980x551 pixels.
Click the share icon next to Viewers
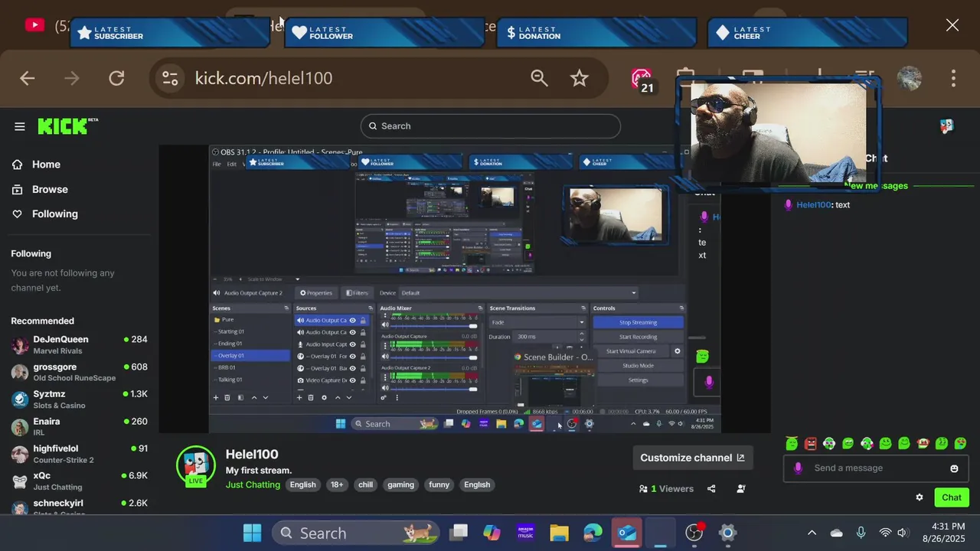711,488
